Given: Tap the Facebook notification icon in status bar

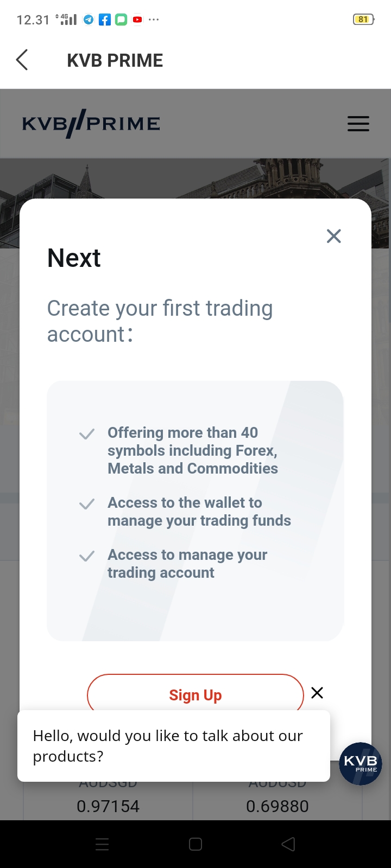Looking at the screenshot, I should pyautogui.click(x=105, y=20).
